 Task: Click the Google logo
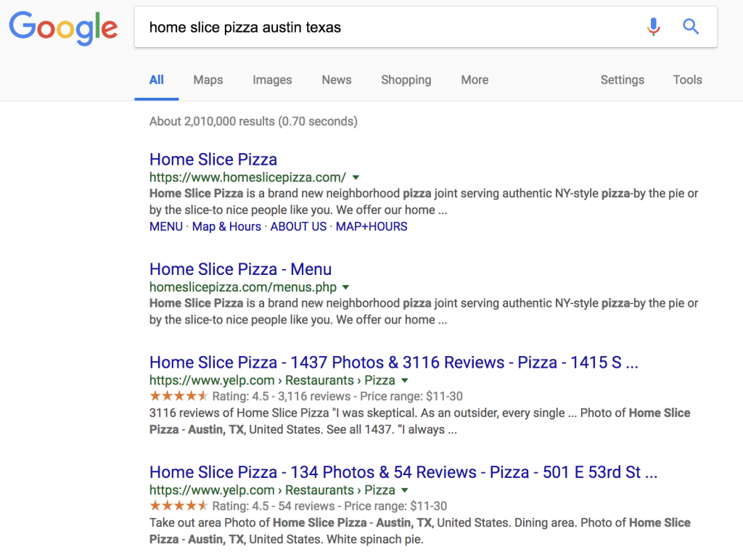click(x=64, y=28)
